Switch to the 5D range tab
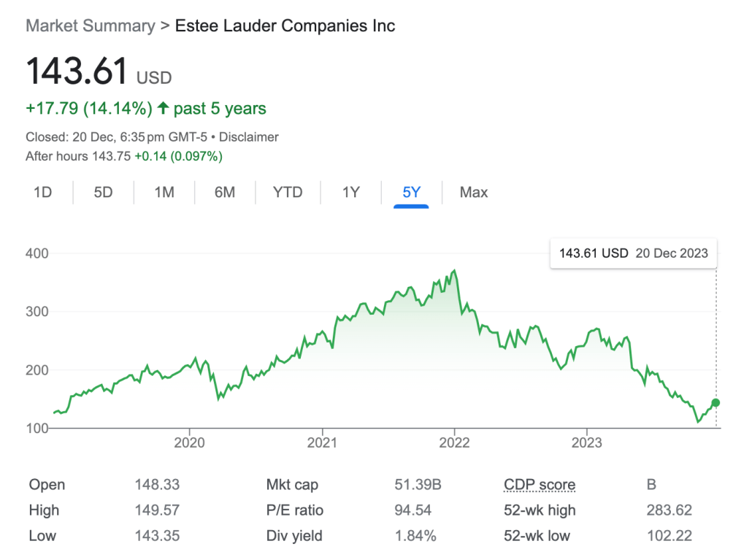This screenshot has height=560, width=752. pyautogui.click(x=103, y=192)
